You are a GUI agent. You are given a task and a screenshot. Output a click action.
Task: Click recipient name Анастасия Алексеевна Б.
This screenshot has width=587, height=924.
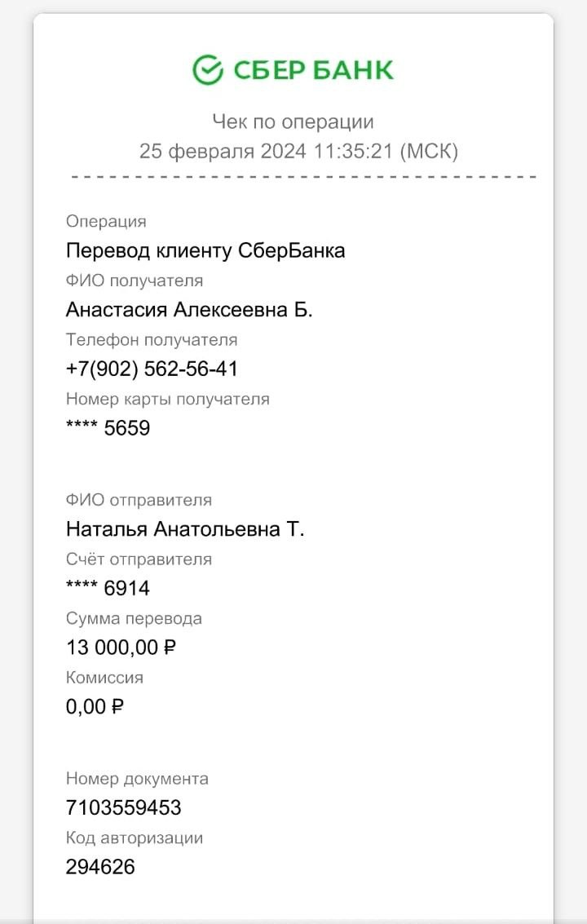[189, 310]
